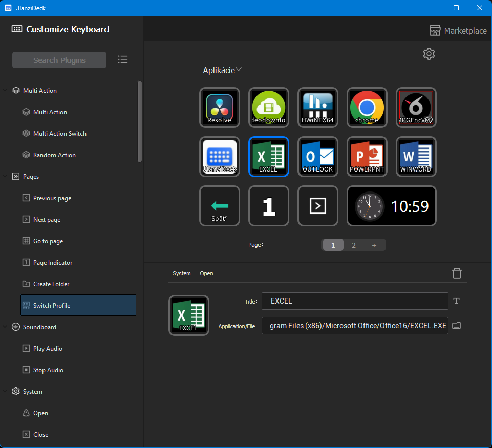Collapse the Soundboard category

(5, 327)
